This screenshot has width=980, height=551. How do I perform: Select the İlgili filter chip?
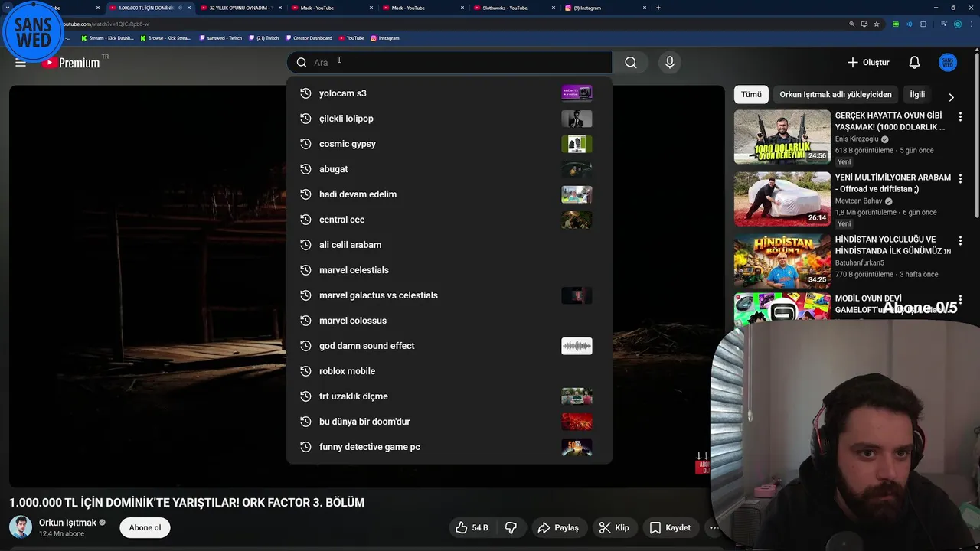point(917,94)
